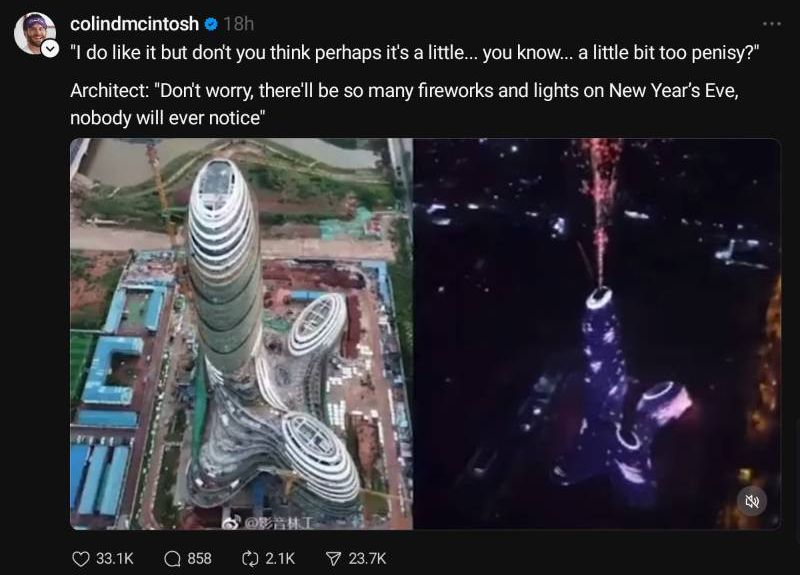Click the "a little bit too penisy" text line
This screenshot has width=800, height=575.
414,54
